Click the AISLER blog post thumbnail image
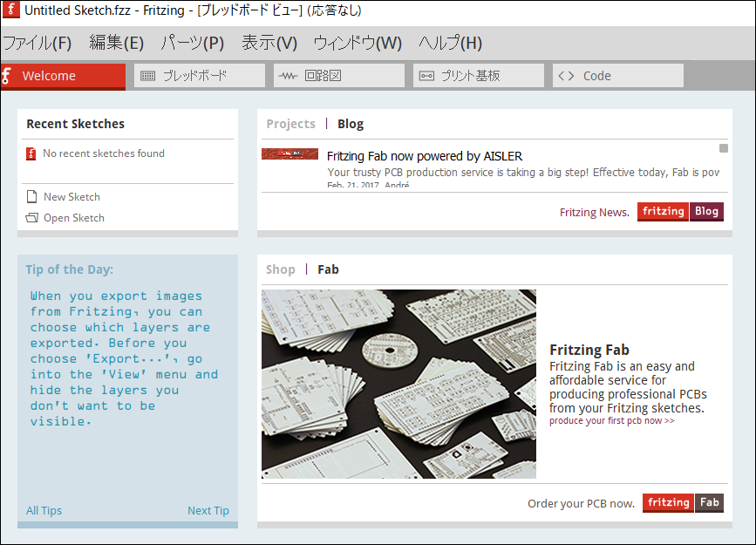 (x=289, y=153)
